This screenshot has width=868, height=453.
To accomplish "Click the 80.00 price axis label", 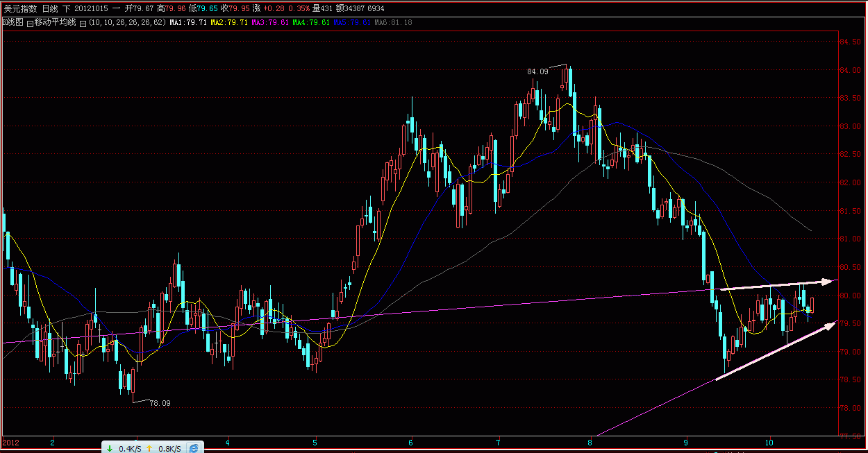I will [851, 296].
